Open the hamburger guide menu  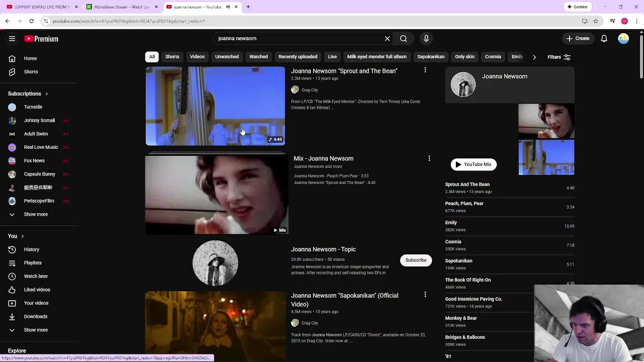coord(12,39)
